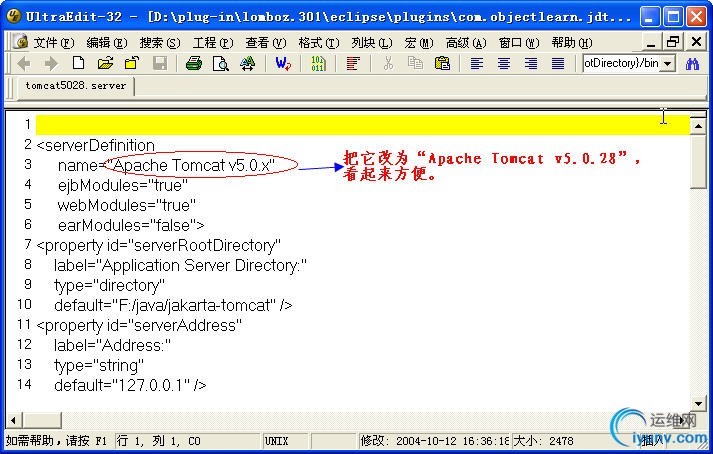Click the vertical scrollbar thumb
Screen dimensions: 713x454
pyautogui.click(x=698, y=161)
